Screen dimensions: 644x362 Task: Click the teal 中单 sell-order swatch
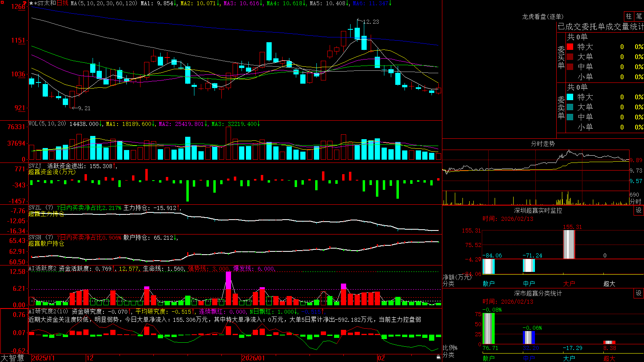pos(570,117)
